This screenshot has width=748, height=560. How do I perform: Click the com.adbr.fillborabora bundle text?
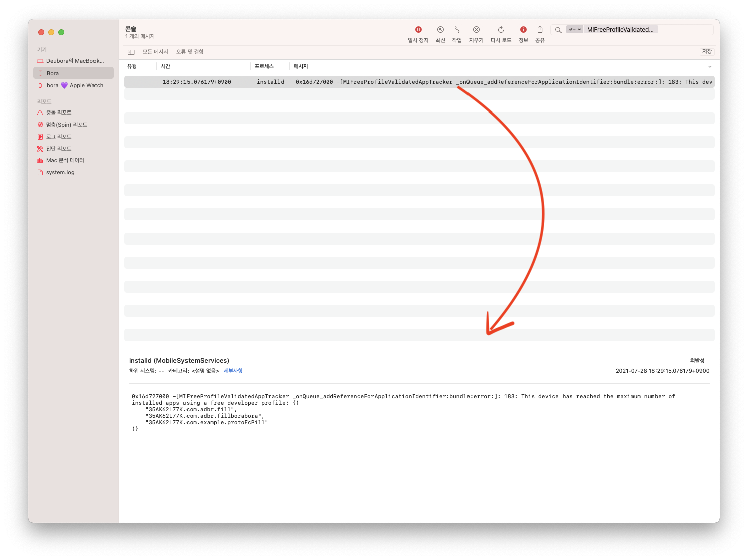[x=205, y=416]
